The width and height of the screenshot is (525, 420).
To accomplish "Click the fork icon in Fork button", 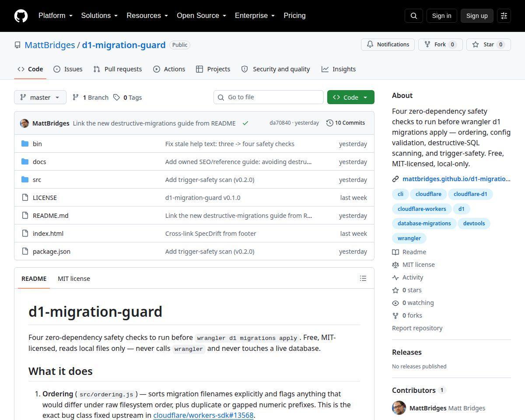I will pos(427,45).
